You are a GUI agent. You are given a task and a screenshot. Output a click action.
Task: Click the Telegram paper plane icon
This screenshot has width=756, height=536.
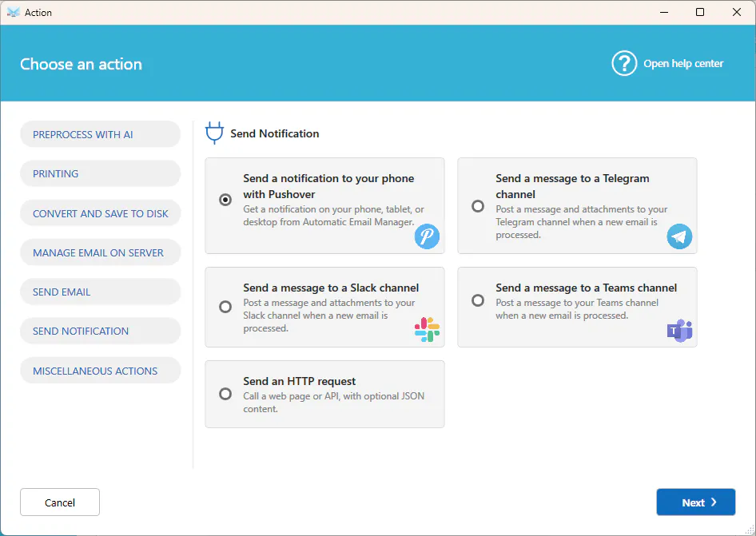[679, 236]
